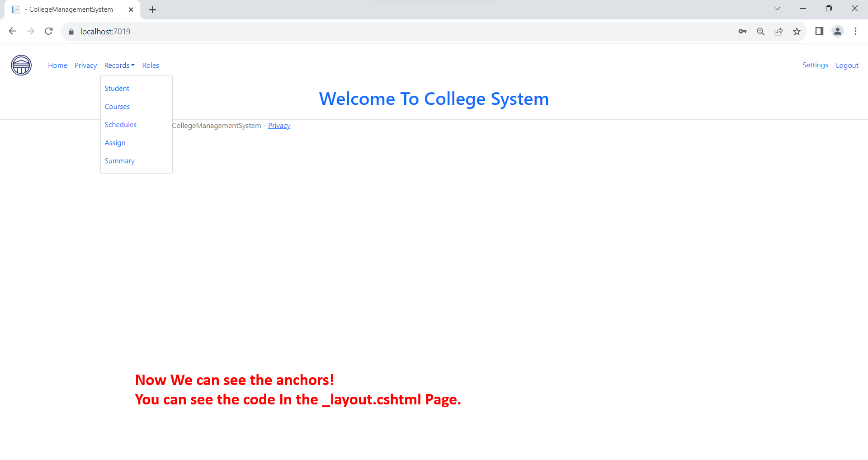Open the Privacy footer link
The width and height of the screenshot is (868, 460).
click(279, 125)
